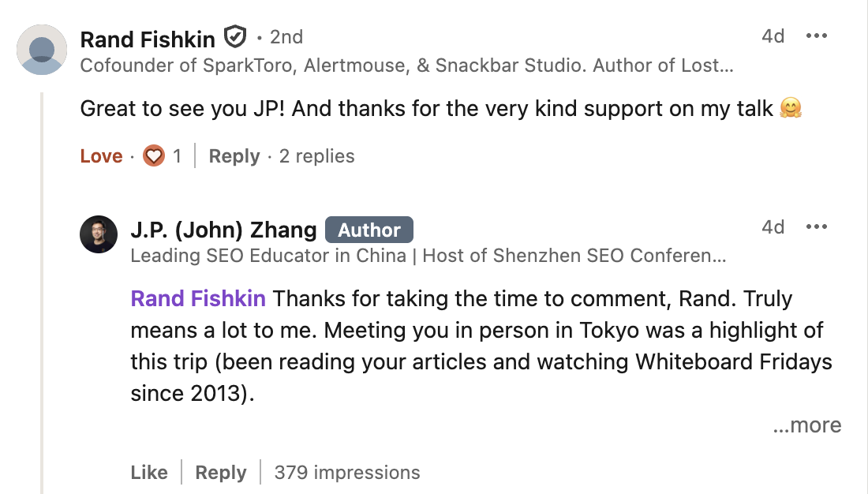Open Rand Fishkin's profile from his name
Screen dimensions: 868x494
point(148,37)
